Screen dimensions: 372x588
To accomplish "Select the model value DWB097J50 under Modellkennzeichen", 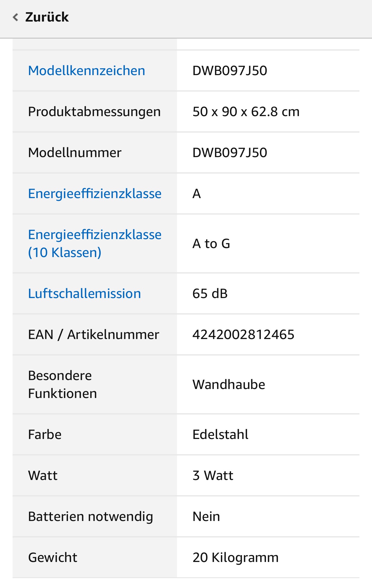I will [230, 71].
